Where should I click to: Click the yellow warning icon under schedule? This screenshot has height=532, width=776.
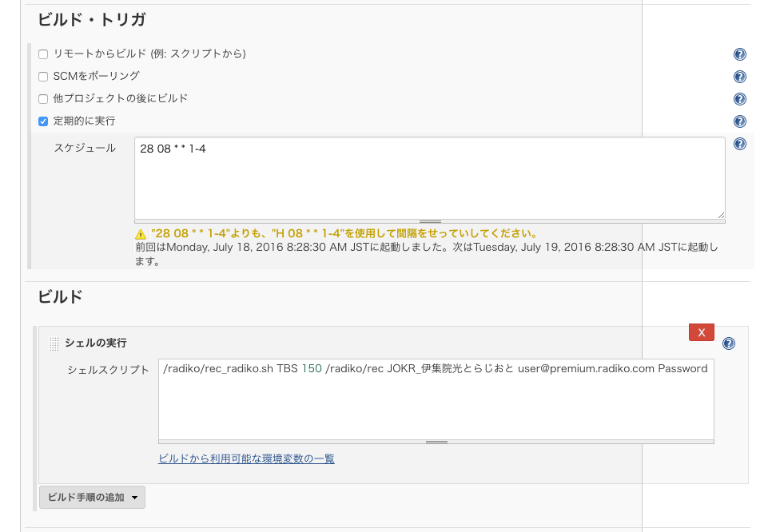pyautogui.click(x=141, y=234)
